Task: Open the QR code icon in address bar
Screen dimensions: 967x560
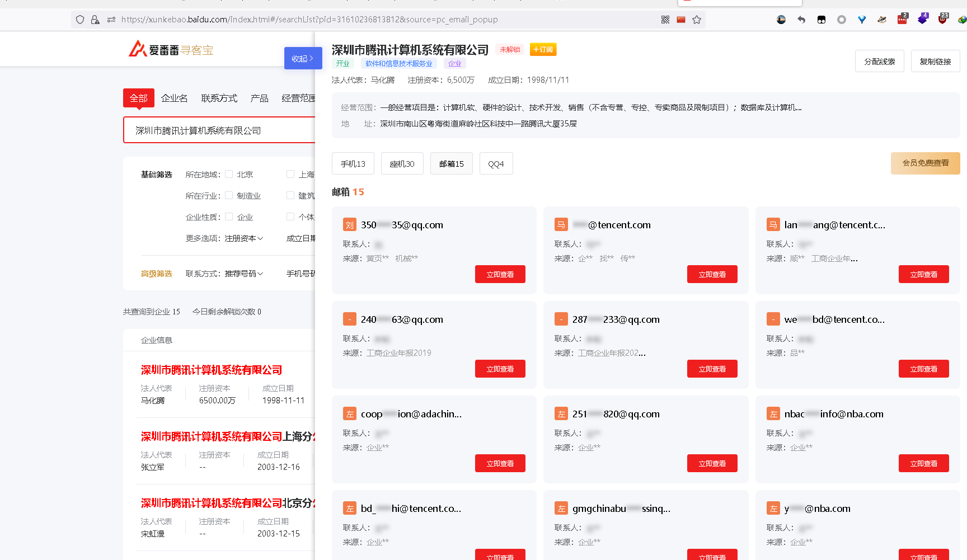Action: tap(665, 20)
